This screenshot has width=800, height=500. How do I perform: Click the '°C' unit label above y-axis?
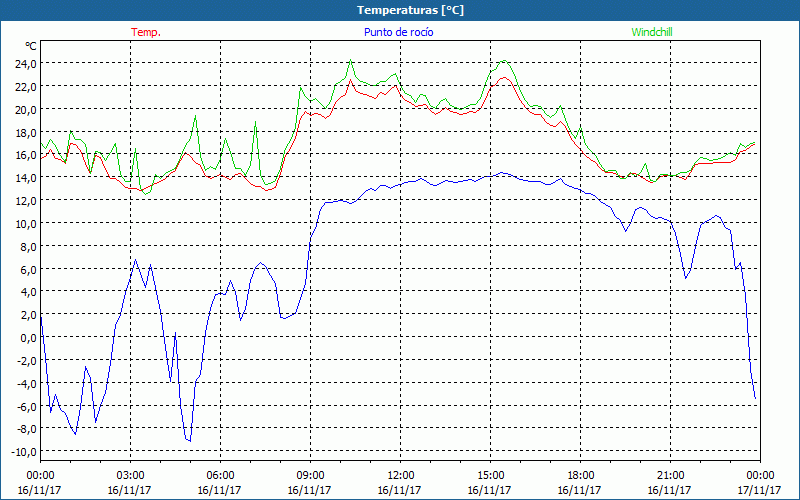[x=31, y=46]
